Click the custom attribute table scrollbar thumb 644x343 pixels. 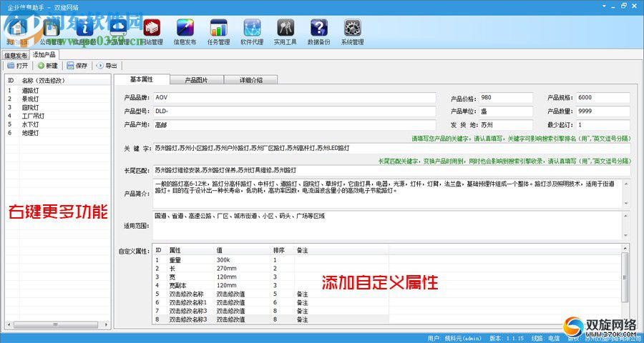[x=625, y=277]
